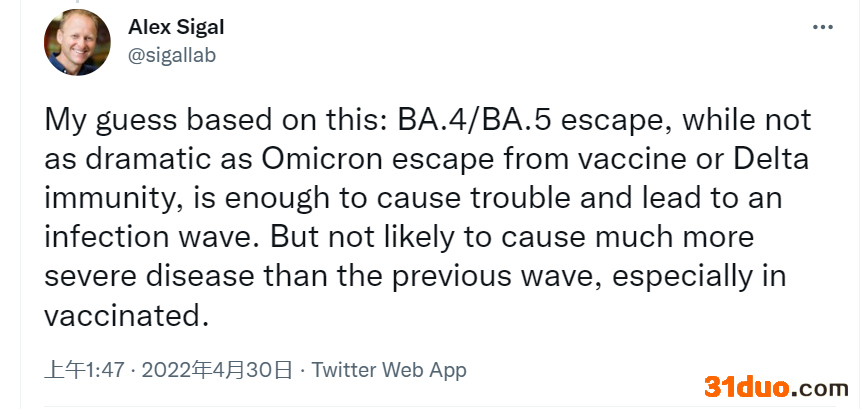Open the three-dot more options menu

(822, 27)
